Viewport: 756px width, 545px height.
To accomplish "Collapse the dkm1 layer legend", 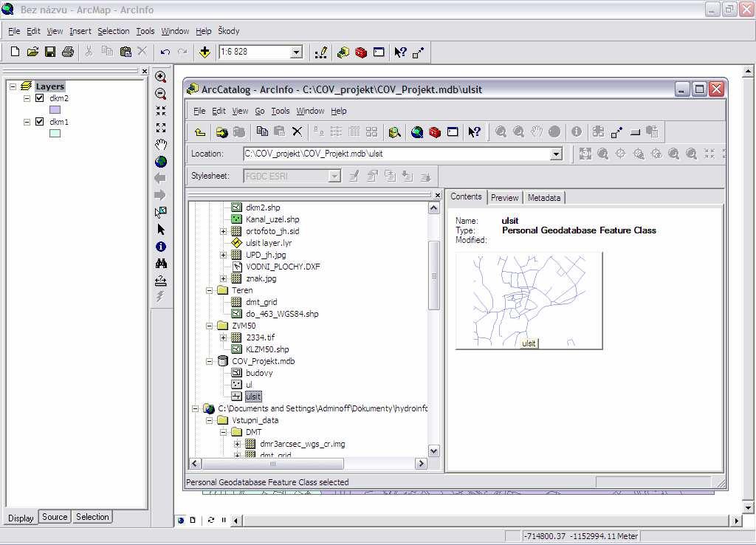I will click(x=27, y=122).
